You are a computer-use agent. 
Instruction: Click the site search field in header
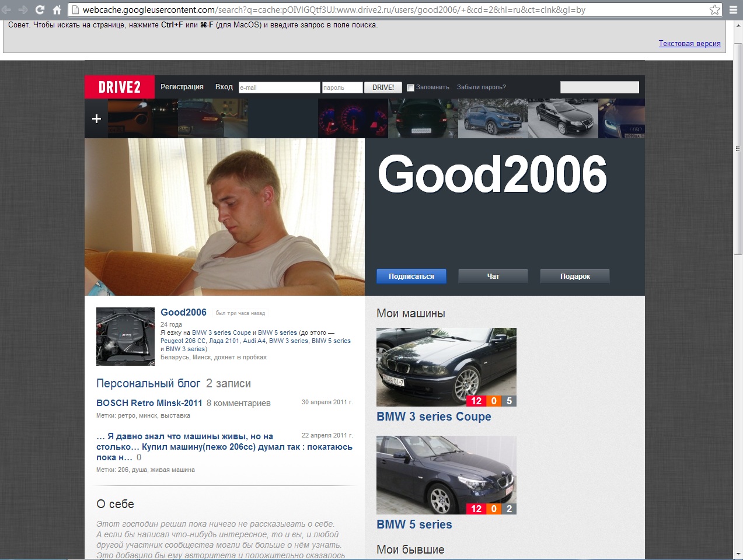[599, 87]
